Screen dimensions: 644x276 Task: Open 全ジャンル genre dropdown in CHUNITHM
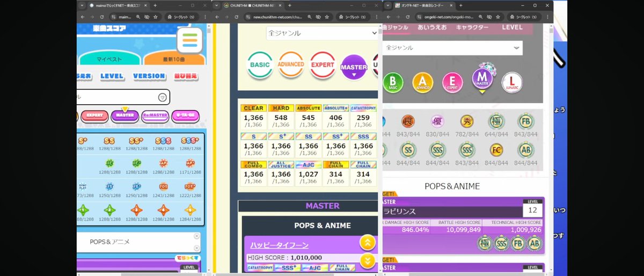click(x=322, y=33)
